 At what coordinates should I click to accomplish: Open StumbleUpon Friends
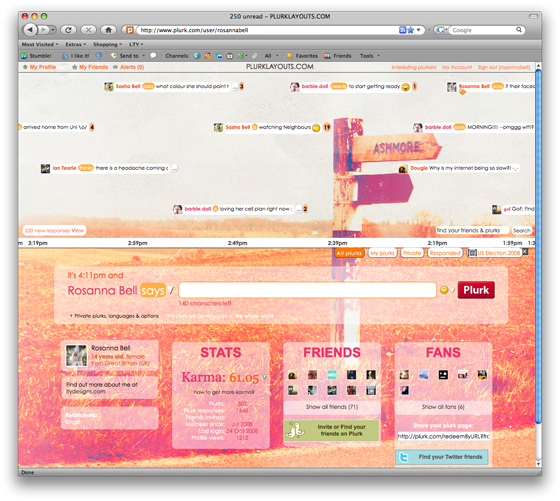[x=338, y=56]
